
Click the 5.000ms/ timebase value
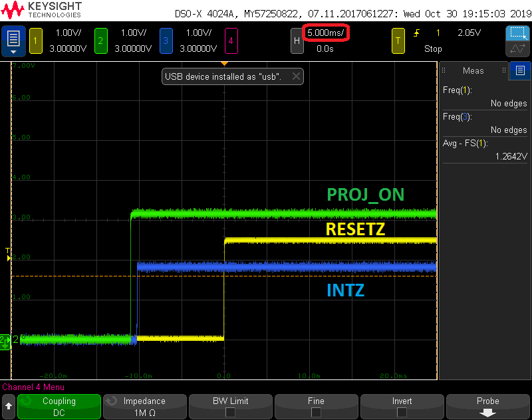tap(326, 33)
